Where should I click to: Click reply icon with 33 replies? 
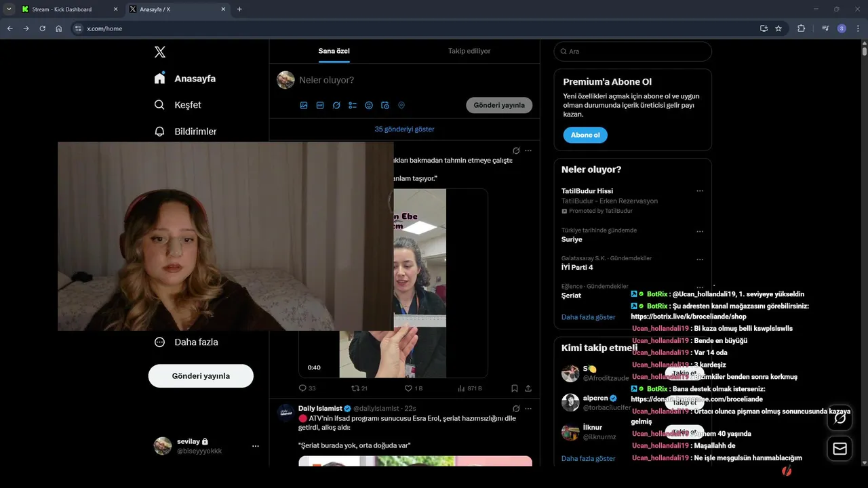pyautogui.click(x=307, y=388)
